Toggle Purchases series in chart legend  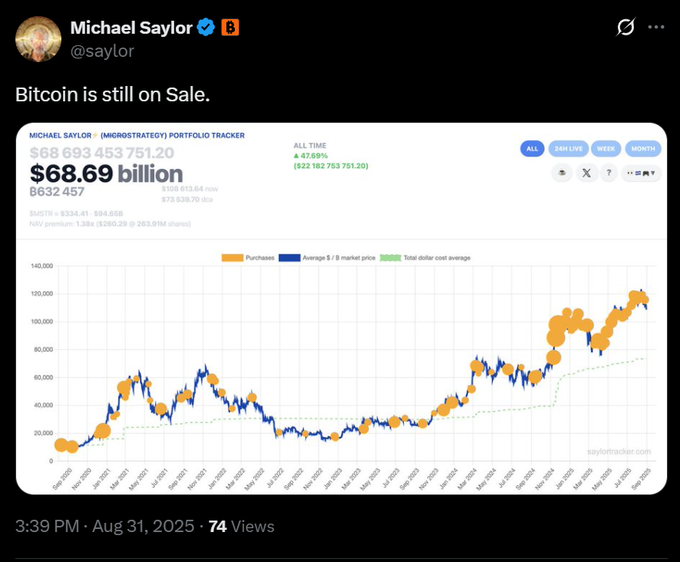[248, 258]
